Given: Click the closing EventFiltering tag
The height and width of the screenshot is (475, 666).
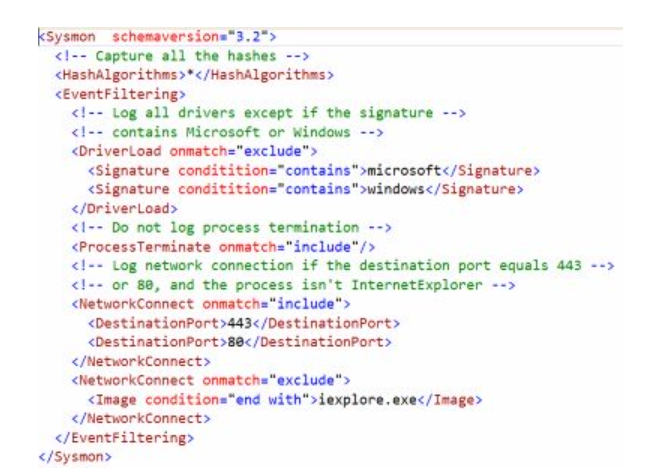Looking at the screenshot, I should (x=124, y=438).
